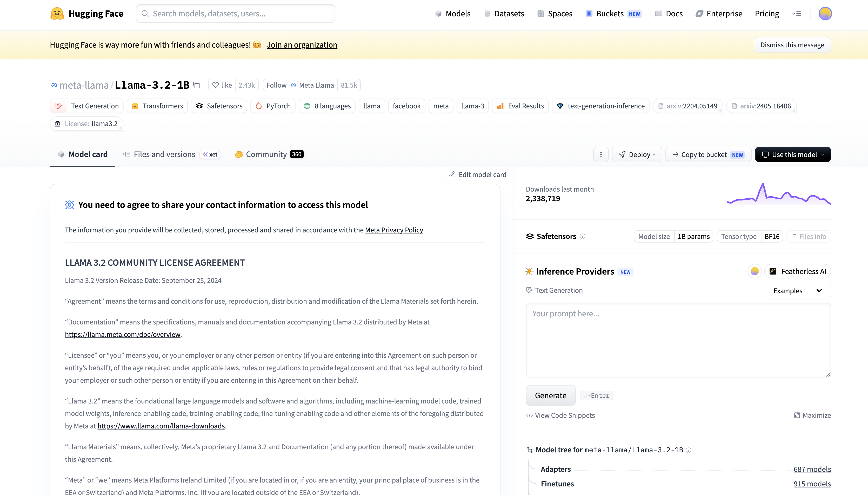Open View Code Snippets
868x495 pixels.
coord(560,415)
